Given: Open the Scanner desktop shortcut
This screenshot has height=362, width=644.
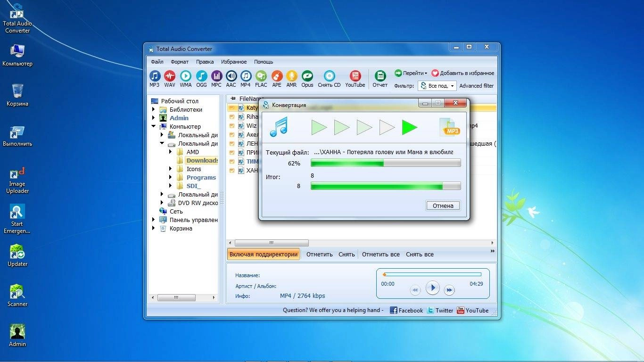Looking at the screenshot, I should coord(17,296).
